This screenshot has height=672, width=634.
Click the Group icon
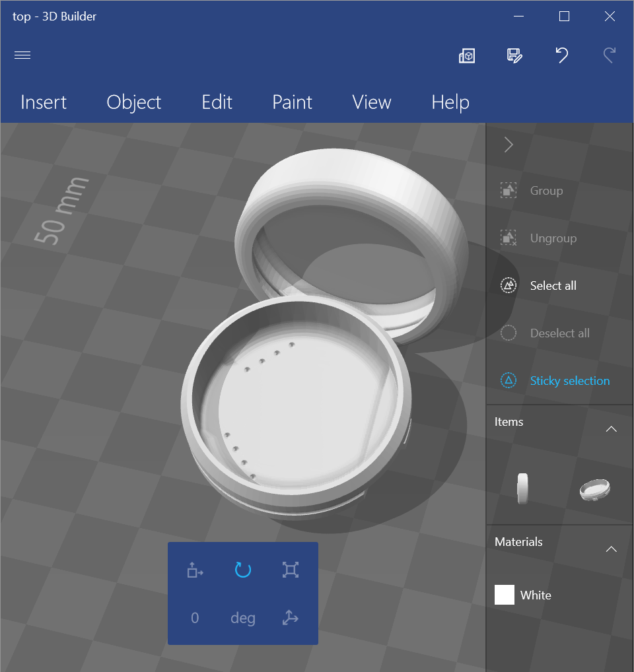(x=509, y=190)
